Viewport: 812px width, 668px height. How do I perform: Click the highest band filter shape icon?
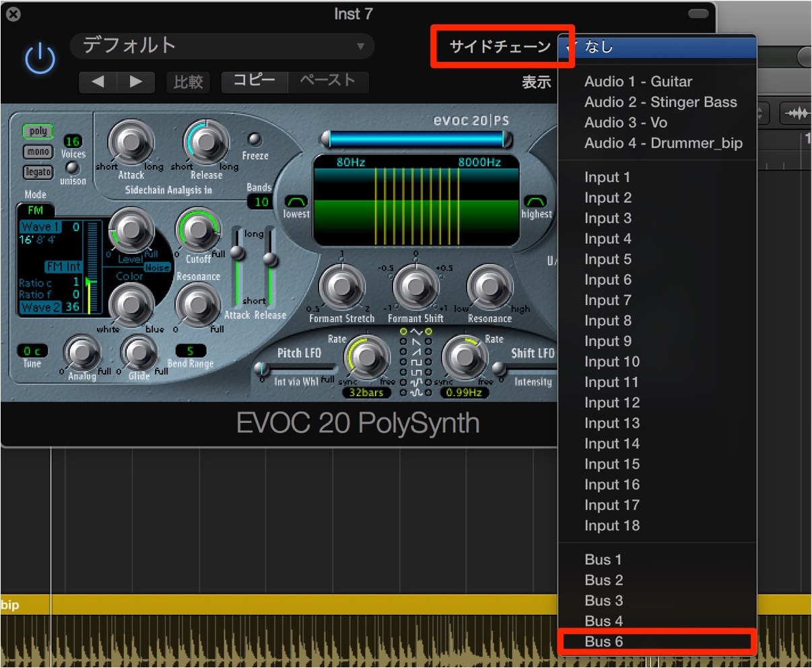pos(535,201)
